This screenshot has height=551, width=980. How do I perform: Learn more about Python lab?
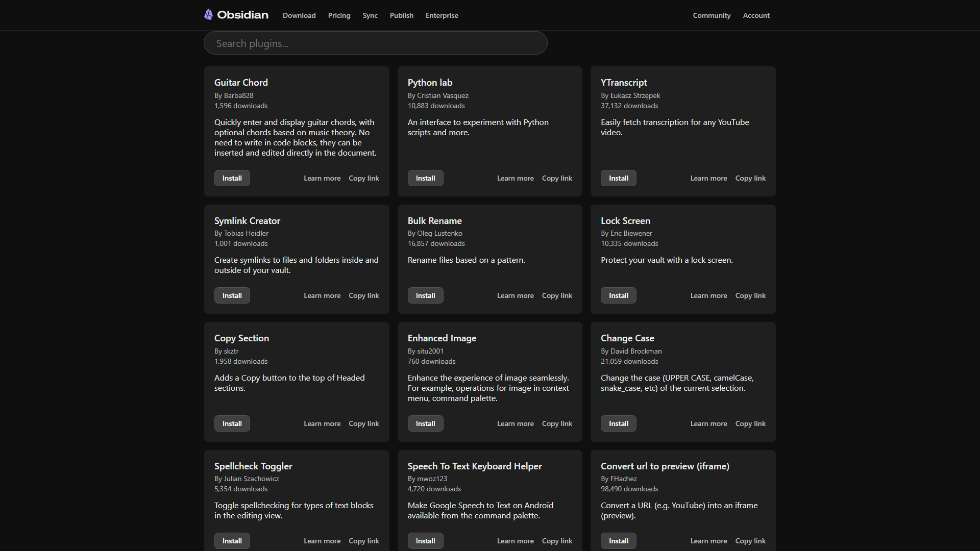pyautogui.click(x=516, y=178)
